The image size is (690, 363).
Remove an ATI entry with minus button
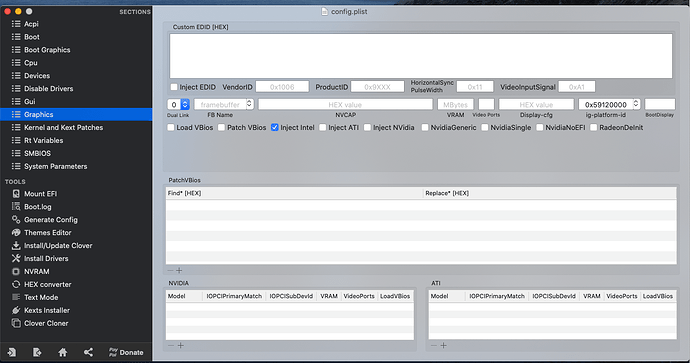[x=434, y=345]
